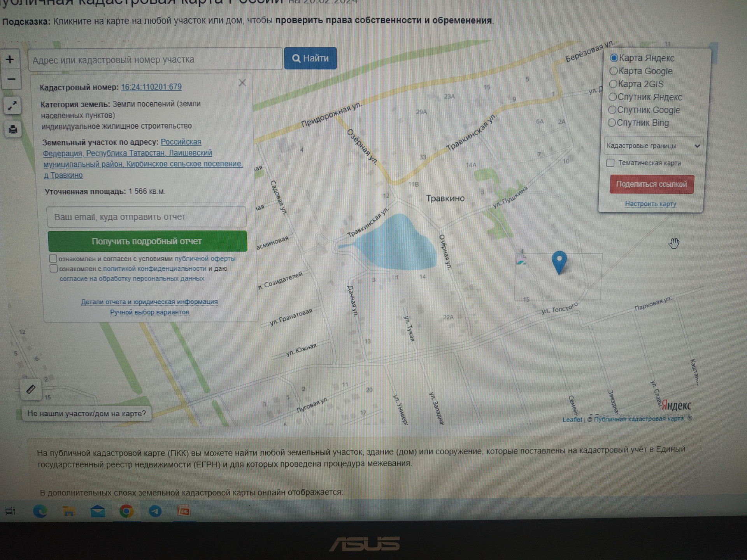Open the Настроить карту link
Screen dimensions: 747x560
[x=651, y=204]
